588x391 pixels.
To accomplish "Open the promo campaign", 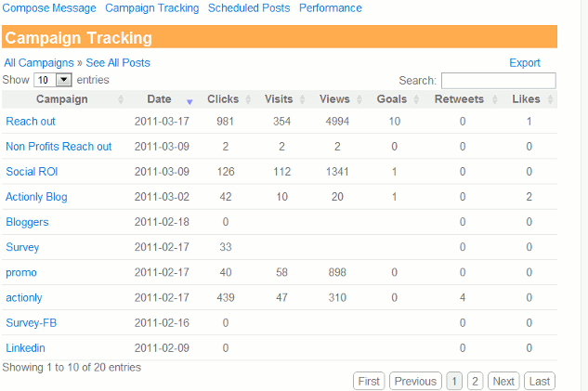I will (x=21, y=272).
